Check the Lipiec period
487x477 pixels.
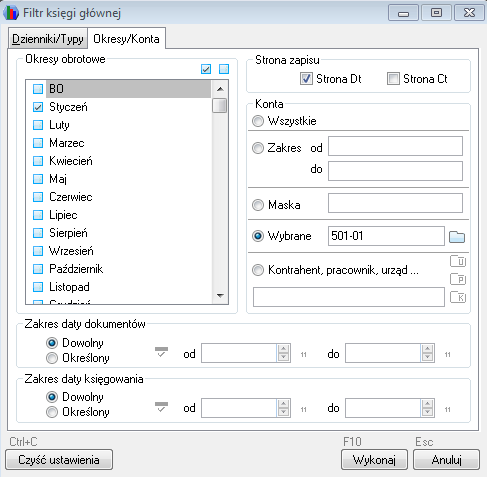38,215
